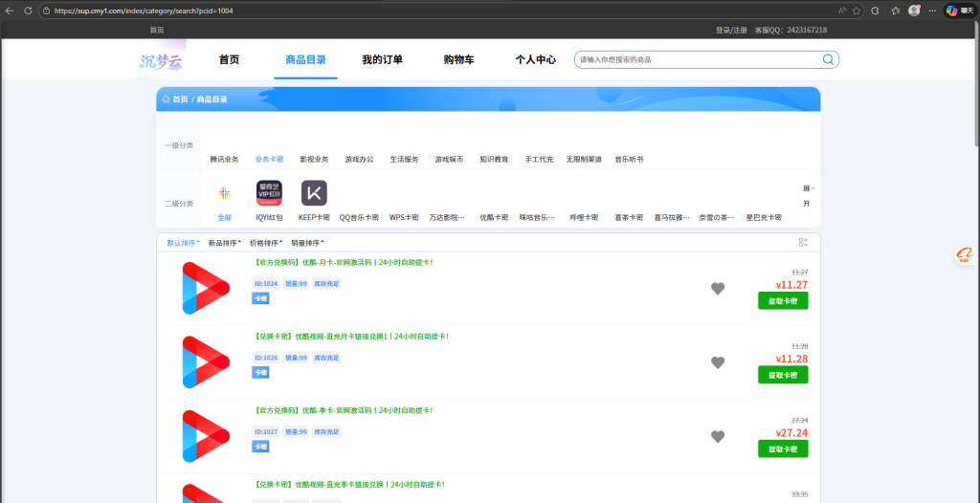
Task: Open the 直充月卡链接兑换1 product title
Action: pos(352,337)
